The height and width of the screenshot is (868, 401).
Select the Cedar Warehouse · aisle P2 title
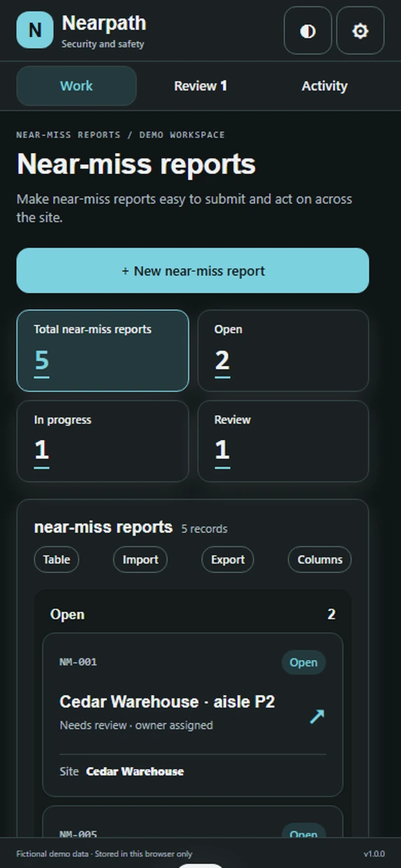coord(167,701)
